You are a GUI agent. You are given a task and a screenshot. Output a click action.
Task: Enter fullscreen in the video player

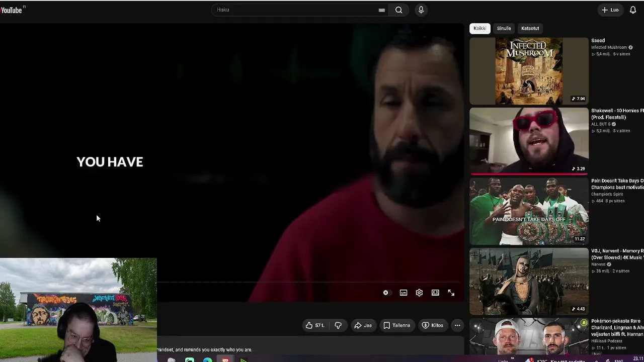coord(451,293)
